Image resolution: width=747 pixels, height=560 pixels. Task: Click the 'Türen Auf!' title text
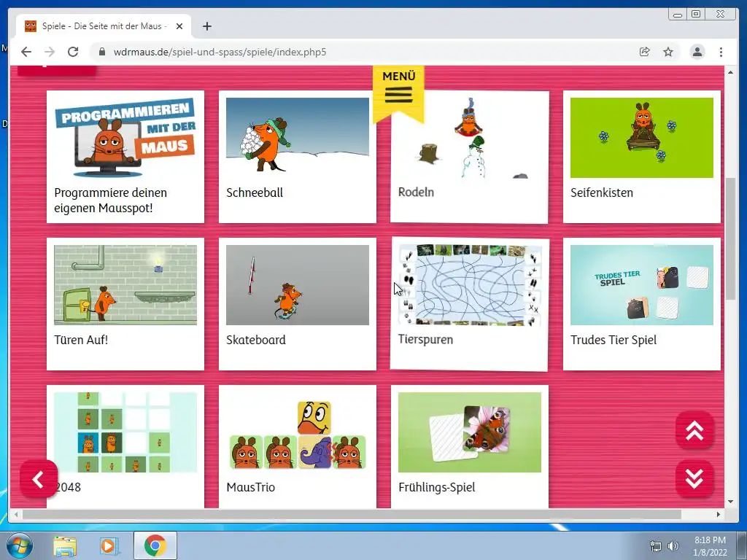coord(81,340)
